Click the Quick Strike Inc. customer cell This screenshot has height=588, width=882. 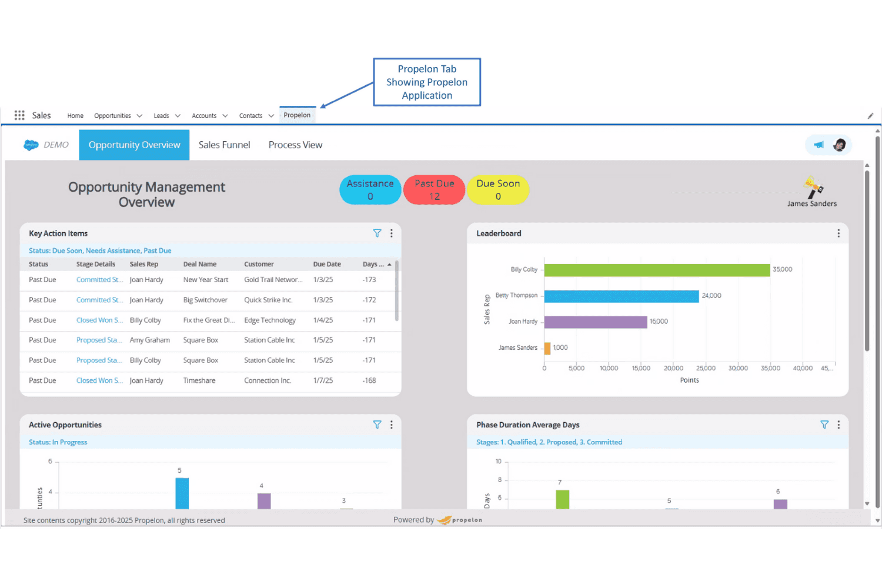(x=268, y=300)
